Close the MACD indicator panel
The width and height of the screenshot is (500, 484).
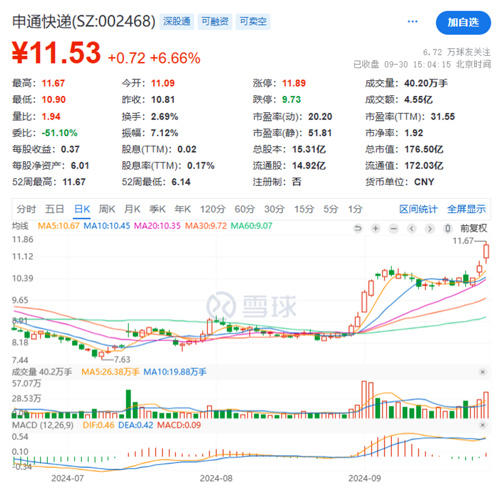(x=482, y=425)
